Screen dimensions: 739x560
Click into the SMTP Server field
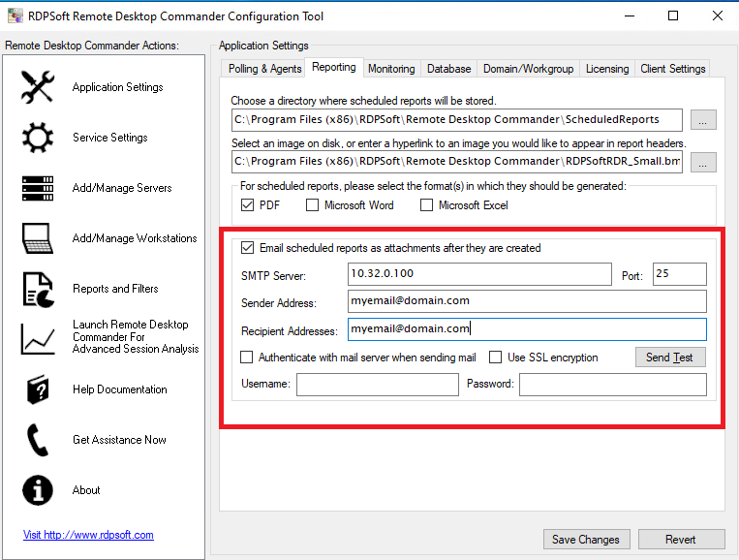(479, 275)
